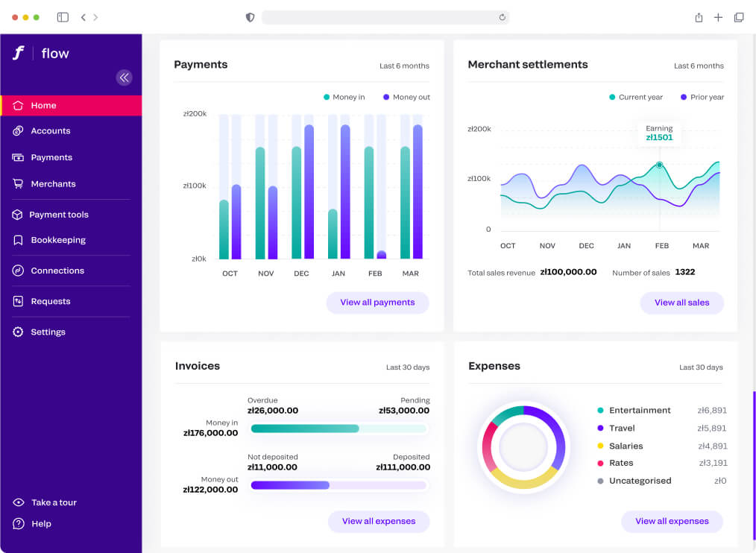The image size is (756, 553).
Task: Click the Connections icon in sidebar
Action: (18, 271)
